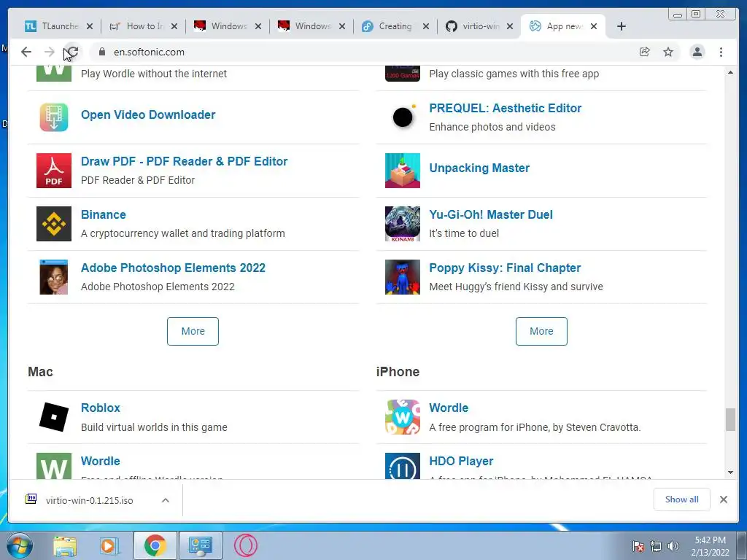Click the scrollbar up arrow
Viewport: 747px width, 560px height.
pyautogui.click(x=730, y=72)
